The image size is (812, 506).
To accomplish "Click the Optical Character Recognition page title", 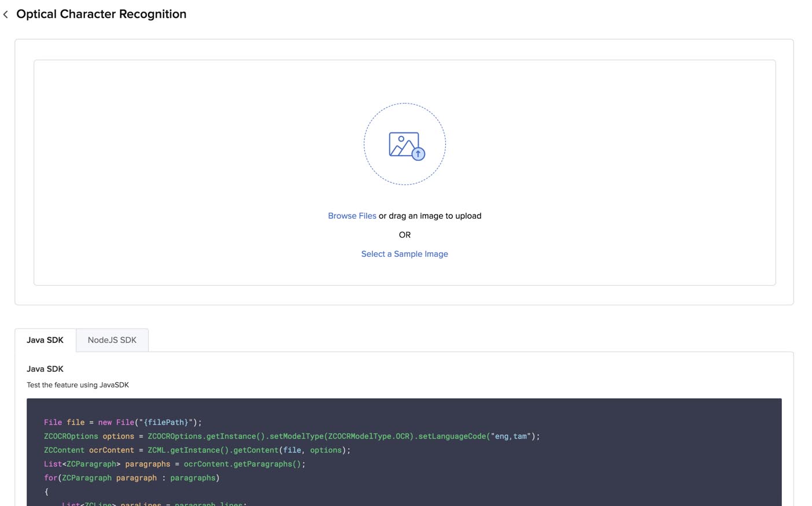I will coord(101,14).
